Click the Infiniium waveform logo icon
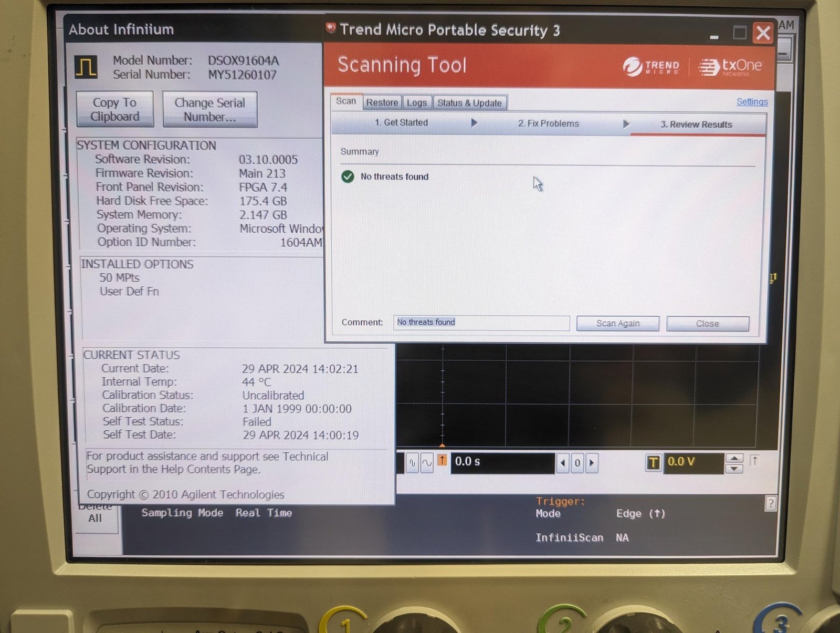 (x=86, y=67)
